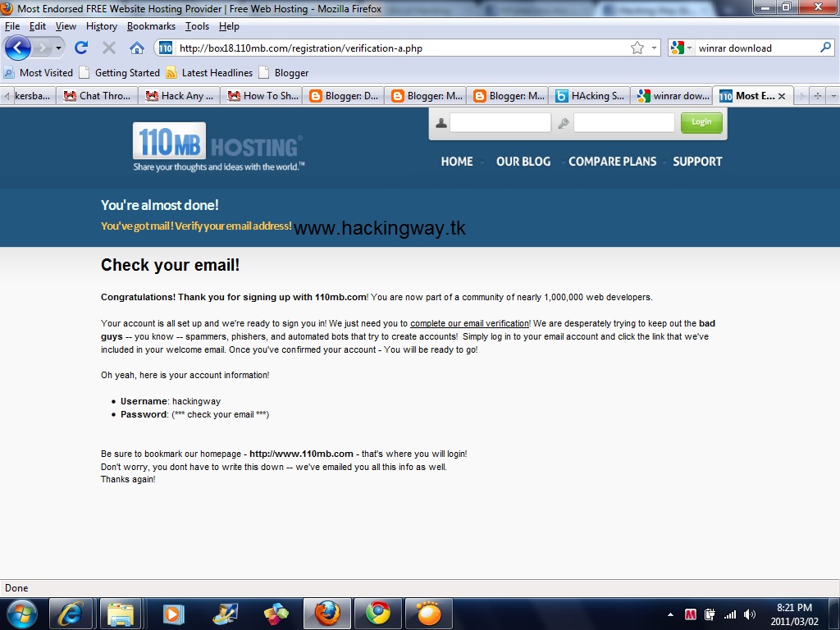Open the orange GOM Player taskbar icon
This screenshot has width=840, height=630.
(428, 614)
